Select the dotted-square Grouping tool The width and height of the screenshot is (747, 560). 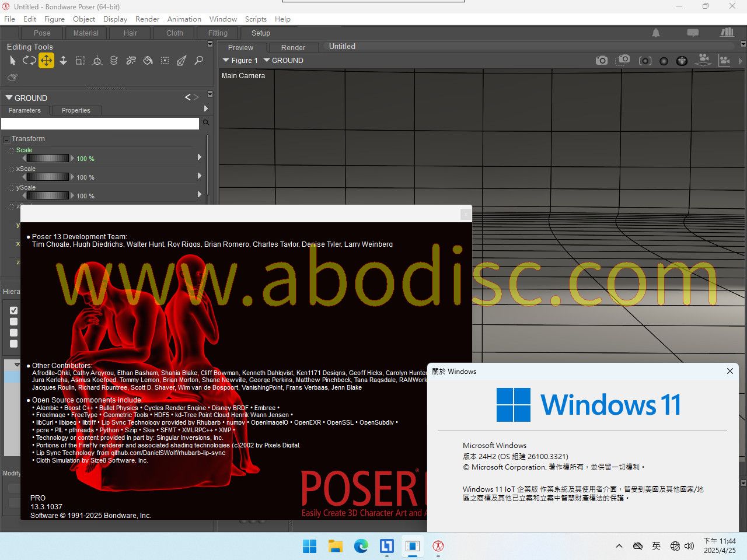[x=165, y=60]
